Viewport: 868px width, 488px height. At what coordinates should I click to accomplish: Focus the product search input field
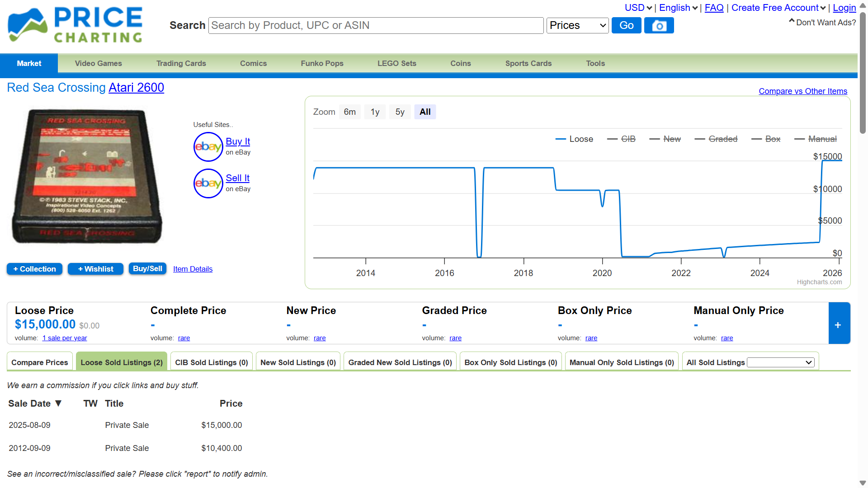coord(376,25)
